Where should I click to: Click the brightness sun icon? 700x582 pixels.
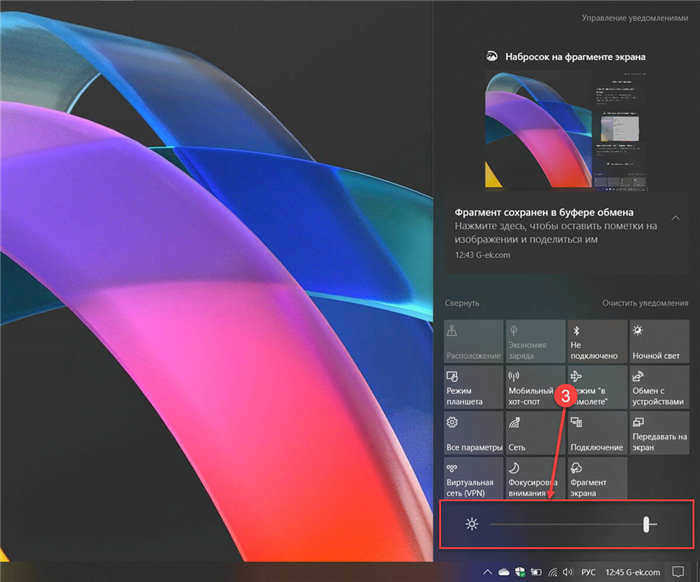click(x=471, y=524)
